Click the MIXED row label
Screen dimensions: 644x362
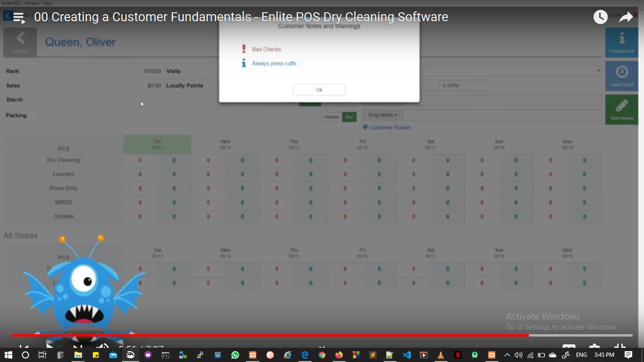(x=64, y=202)
